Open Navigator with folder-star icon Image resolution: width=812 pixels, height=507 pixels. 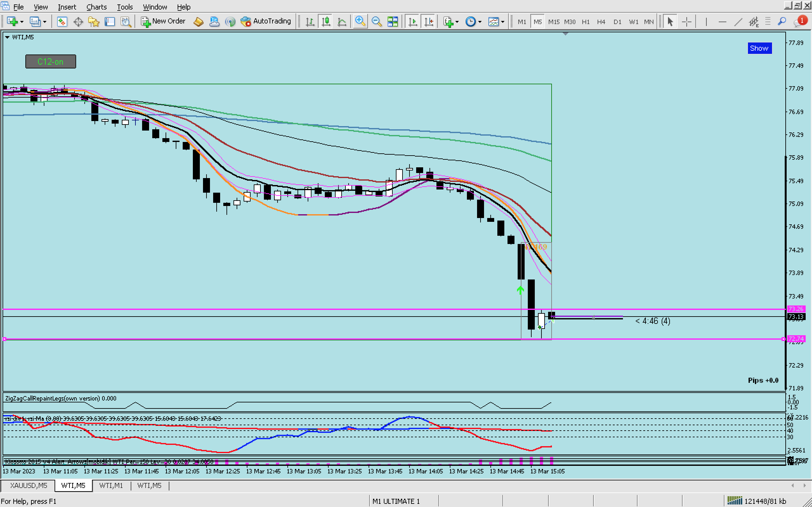[94, 22]
